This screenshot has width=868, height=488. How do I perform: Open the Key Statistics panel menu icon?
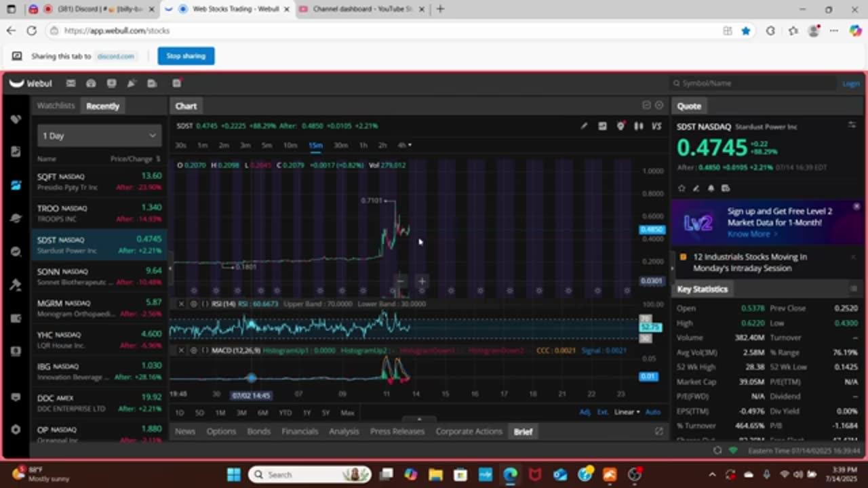[x=853, y=289]
